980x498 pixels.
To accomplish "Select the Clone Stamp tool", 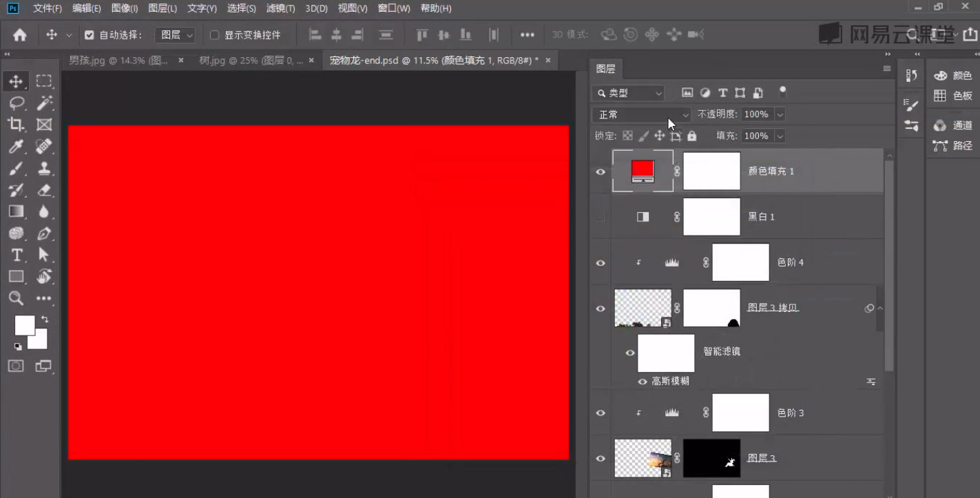I will tap(44, 168).
